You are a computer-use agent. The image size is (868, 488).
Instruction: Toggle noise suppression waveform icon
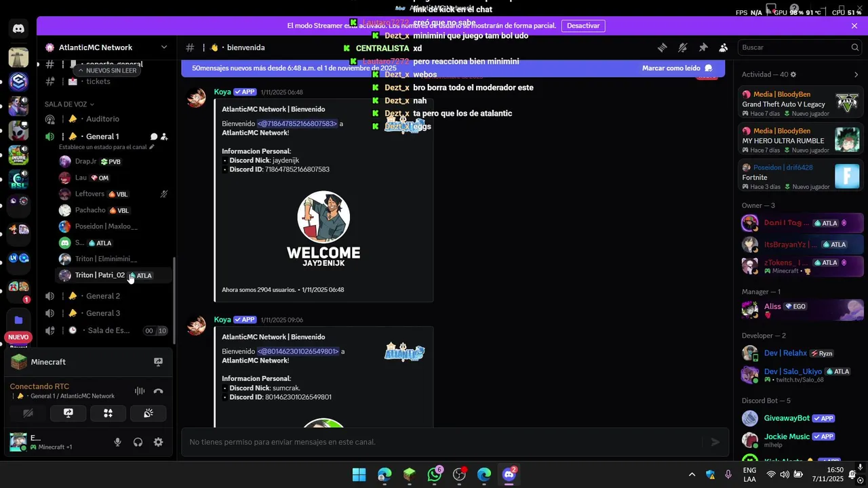coord(140,391)
